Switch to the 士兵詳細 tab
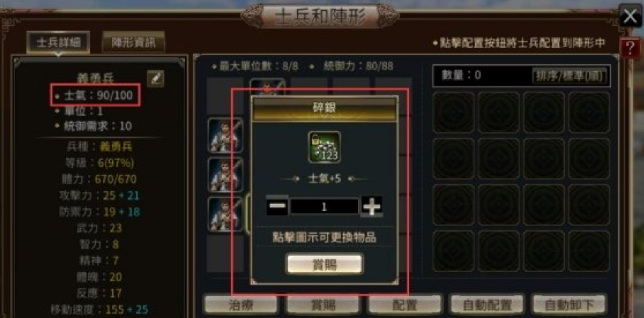Screen dimensions: 644x318 [x=58, y=42]
